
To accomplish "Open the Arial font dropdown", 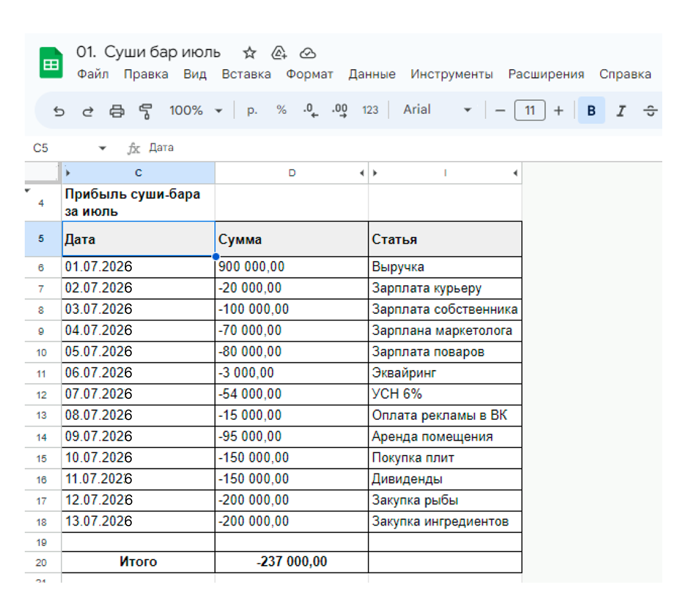I will pyautogui.click(x=437, y=110).
